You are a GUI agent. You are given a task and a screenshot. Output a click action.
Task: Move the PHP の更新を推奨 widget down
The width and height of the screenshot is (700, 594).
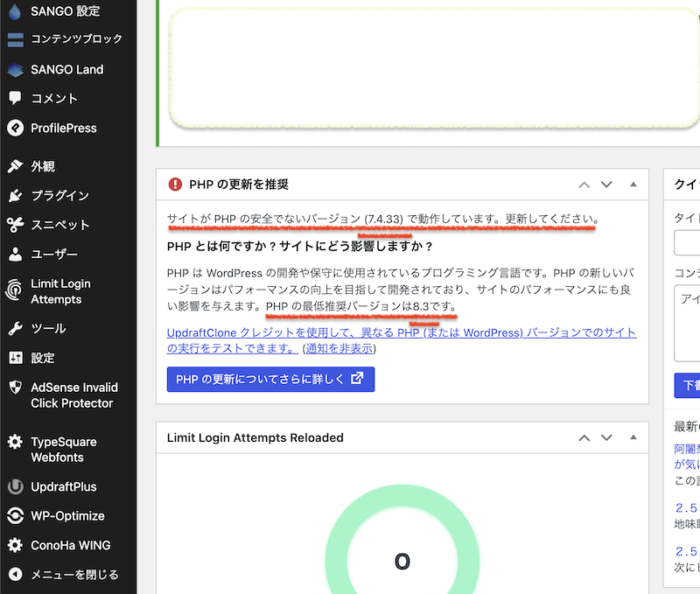[x=606, y=185]
